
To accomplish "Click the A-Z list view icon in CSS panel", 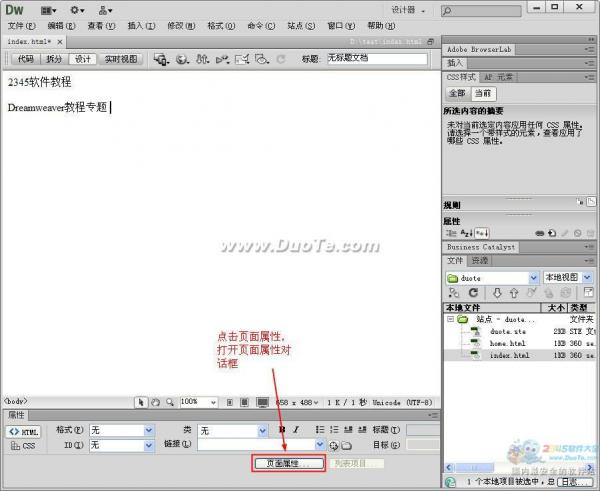I will point(466,233).
